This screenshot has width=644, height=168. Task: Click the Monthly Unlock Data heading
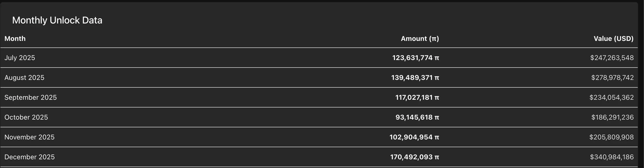57,20
